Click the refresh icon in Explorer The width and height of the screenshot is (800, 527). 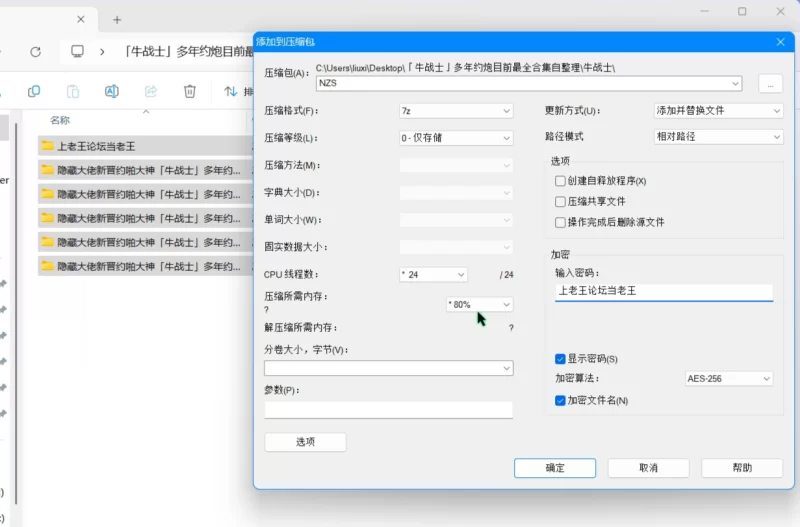pos(35,52)
